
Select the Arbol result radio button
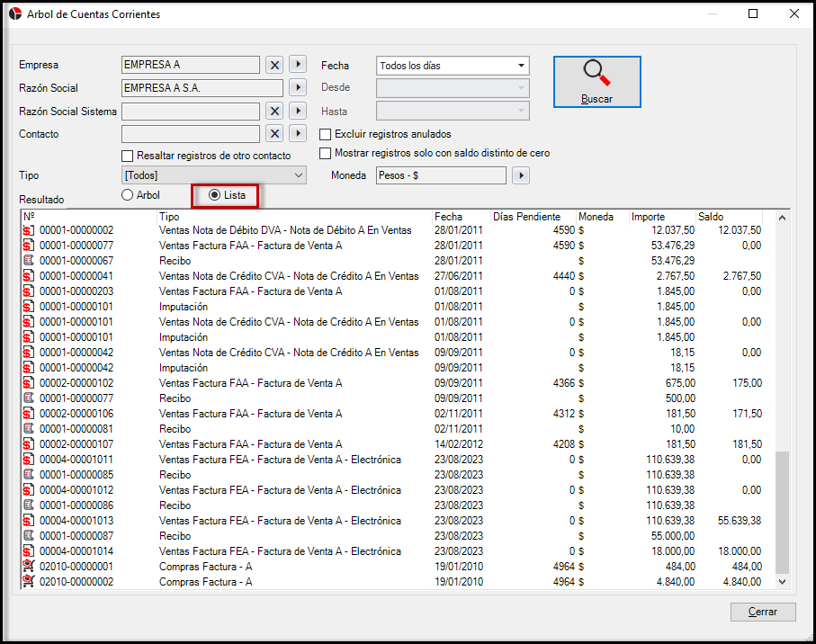click(x=128, y=195)
